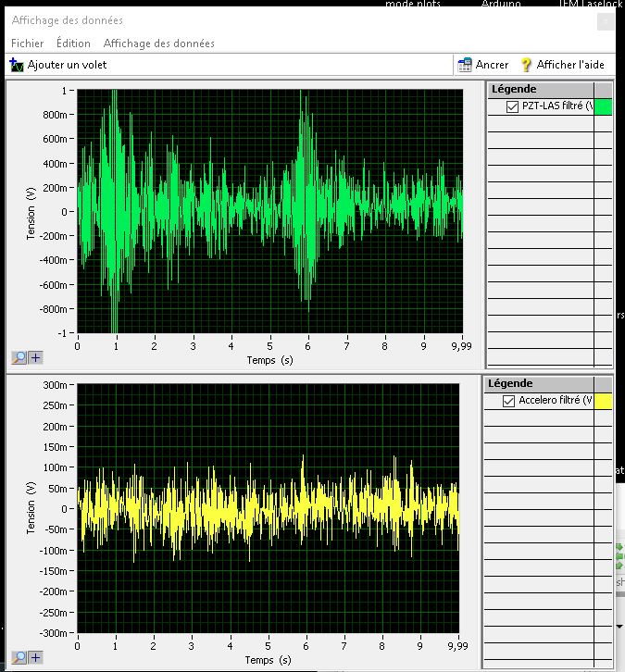Click the Temps axis label on top graph
This screenshot has width=625, height=672.
(x=269, y=359)
